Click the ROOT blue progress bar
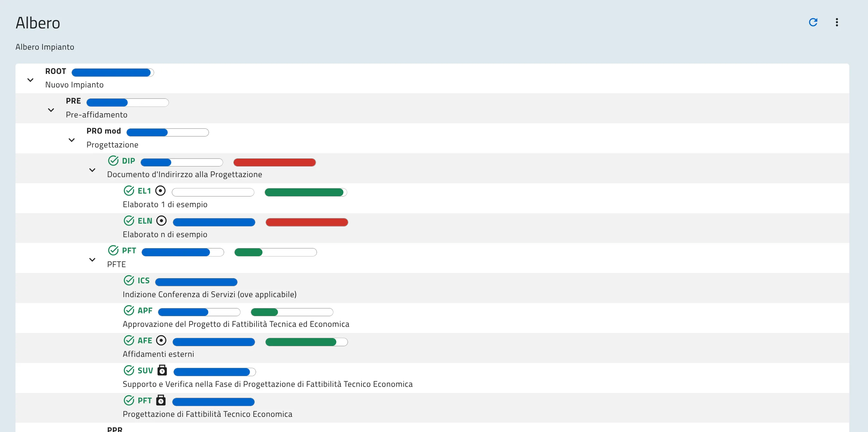Image resolution: width=868 pixels, height=432 pixels. click(113, 73)
